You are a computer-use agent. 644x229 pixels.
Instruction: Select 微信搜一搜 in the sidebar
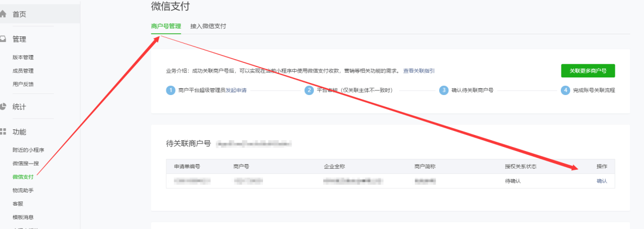[25, 164]
